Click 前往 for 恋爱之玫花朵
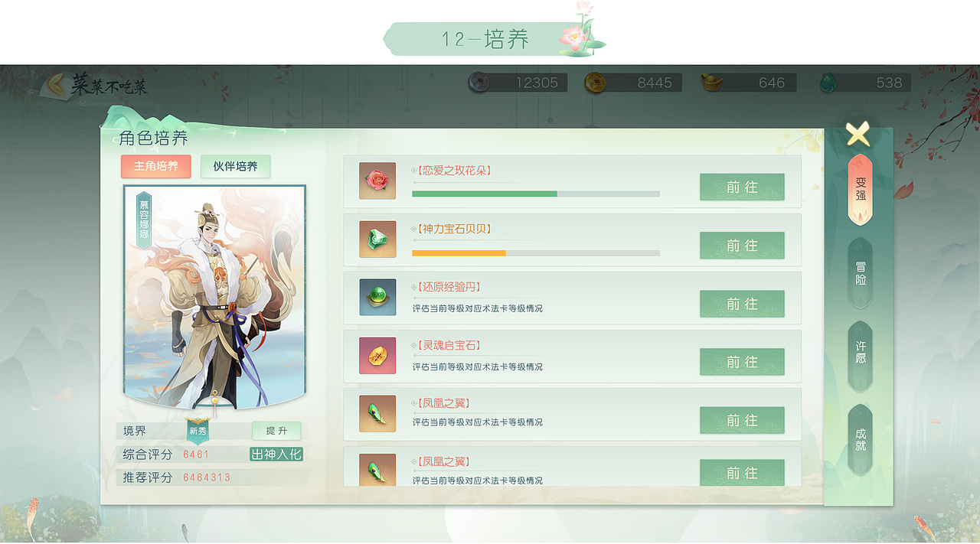The image size is (980, 544). pyautogui.click(x=742, y=187)
